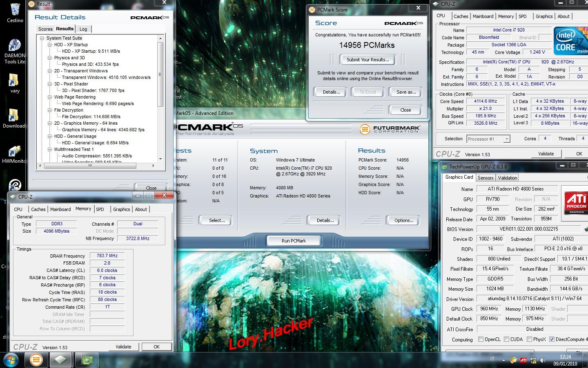Click the Result Details horizontal scrollbar thumb

click(x=90, y=166)
